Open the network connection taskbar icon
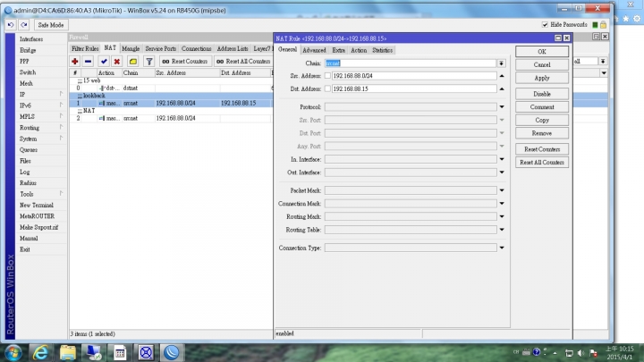 pos(93,352)
